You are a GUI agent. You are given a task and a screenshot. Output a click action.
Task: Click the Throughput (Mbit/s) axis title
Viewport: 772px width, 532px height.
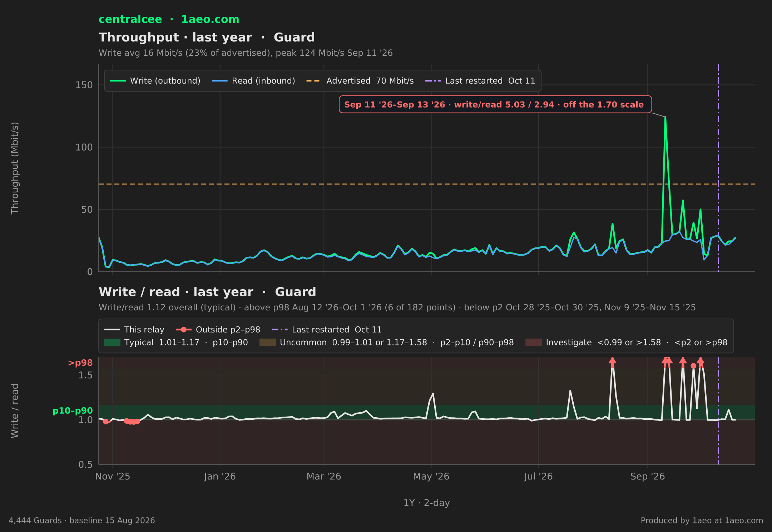[x=15, y=168]
